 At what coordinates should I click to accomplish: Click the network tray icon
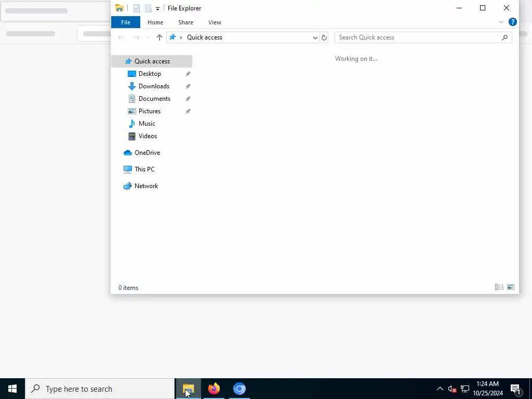click(465, 389)
